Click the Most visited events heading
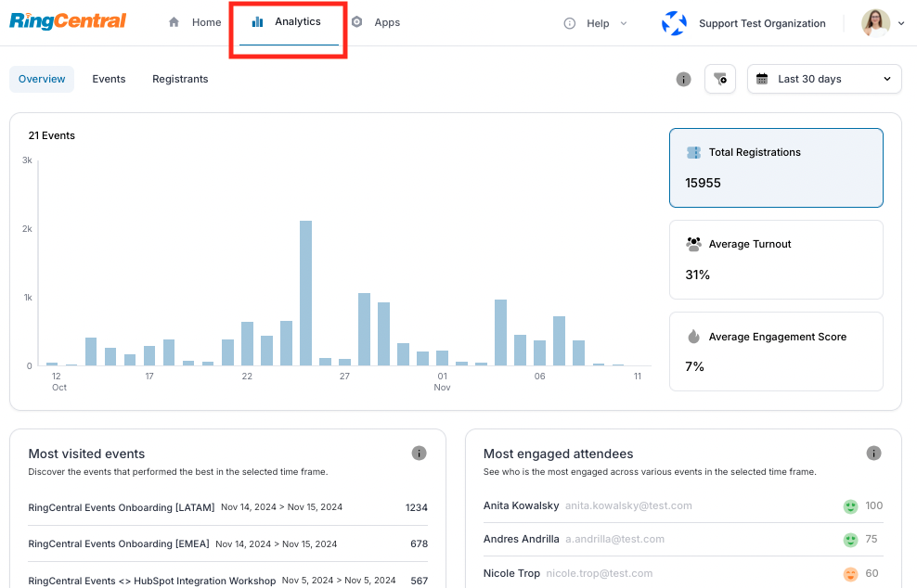Screen dimensions: 917x588 (x=86, y=454)
